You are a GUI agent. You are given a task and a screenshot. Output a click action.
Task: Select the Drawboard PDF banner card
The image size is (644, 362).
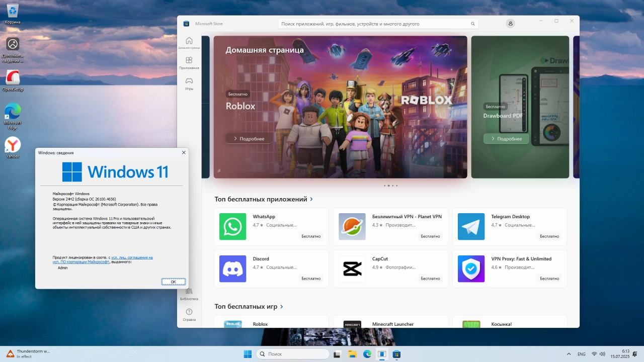coord(520,107)
